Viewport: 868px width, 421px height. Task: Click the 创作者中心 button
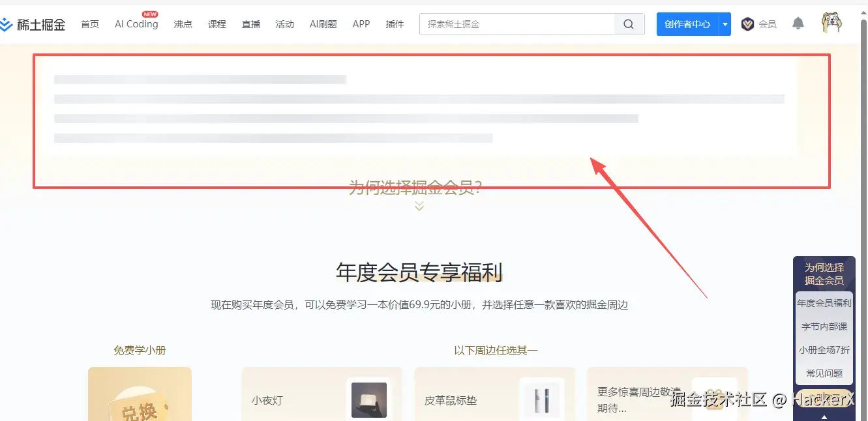point(688,23)
